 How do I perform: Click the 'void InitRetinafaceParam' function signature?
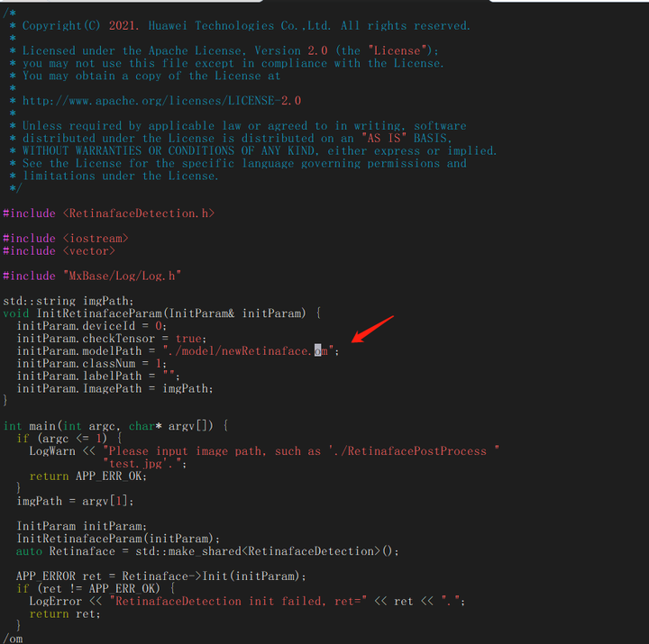tap(162, 313)
